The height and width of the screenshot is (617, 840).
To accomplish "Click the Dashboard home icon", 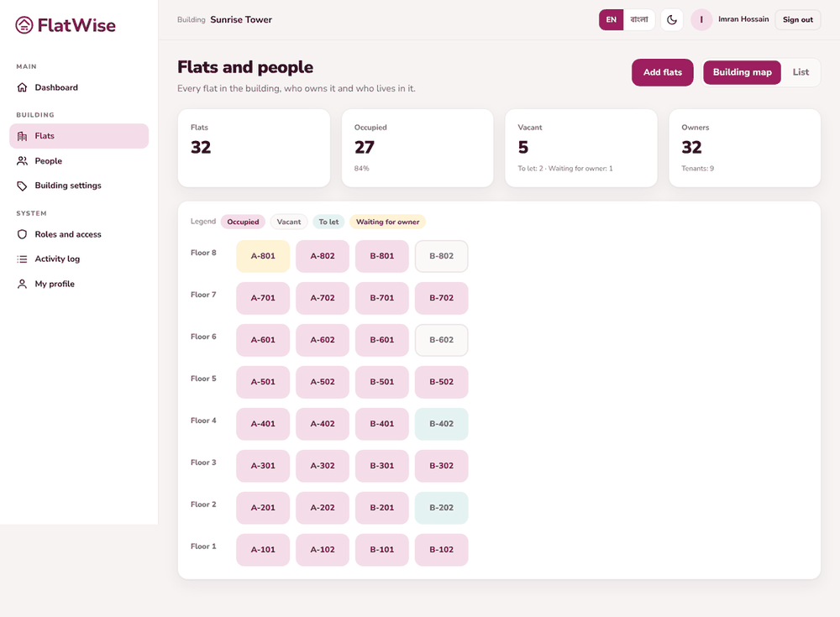I will (22, 87).
